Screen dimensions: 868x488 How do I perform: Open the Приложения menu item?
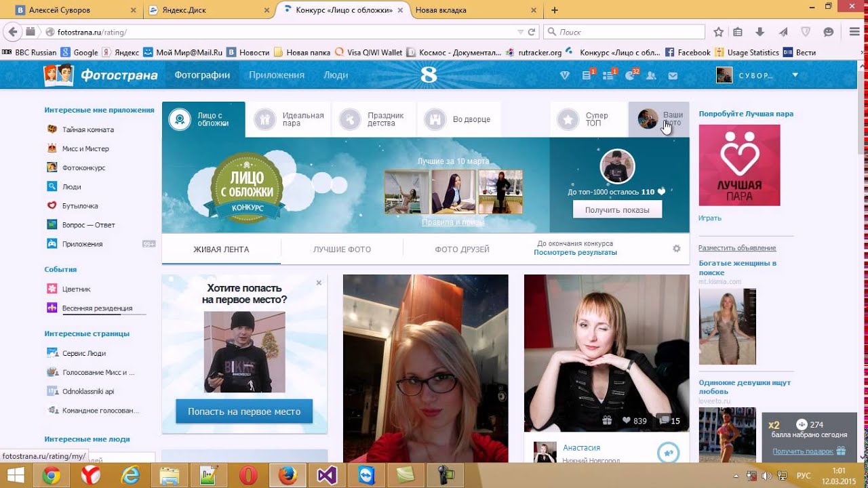coord(277,75)
